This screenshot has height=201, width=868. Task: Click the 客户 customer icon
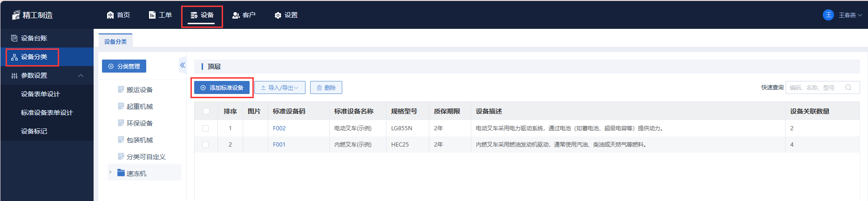tap(236, 15)
